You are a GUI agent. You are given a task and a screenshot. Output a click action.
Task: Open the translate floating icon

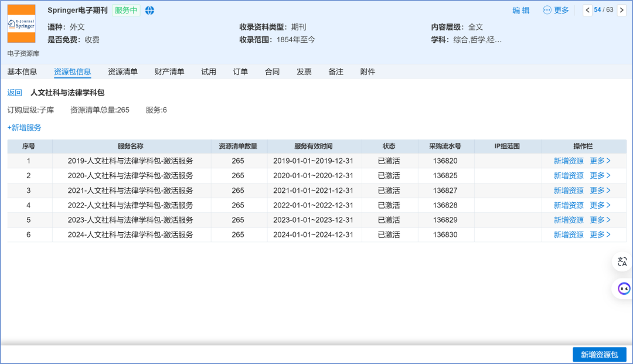coord(622,262)
